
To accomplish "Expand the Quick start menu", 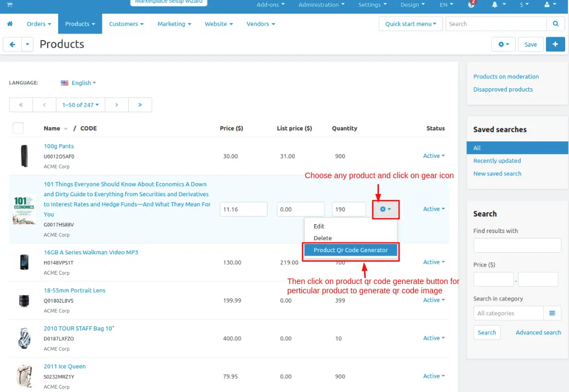I will tap(411, 24).
